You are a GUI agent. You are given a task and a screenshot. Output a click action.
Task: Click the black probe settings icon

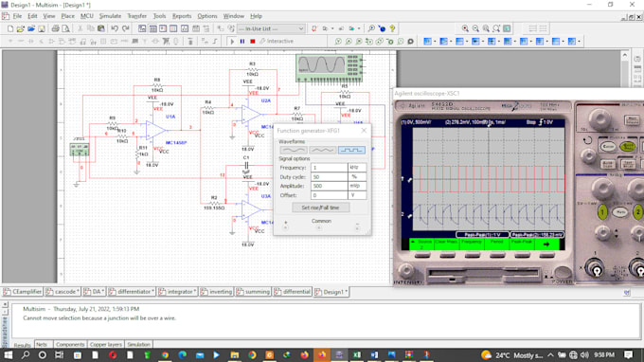410,42
